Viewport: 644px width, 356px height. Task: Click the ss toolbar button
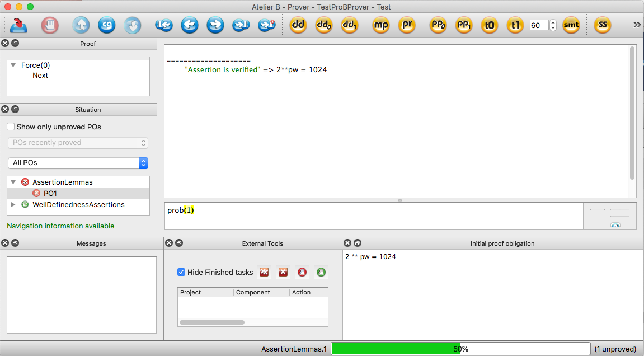603,25
